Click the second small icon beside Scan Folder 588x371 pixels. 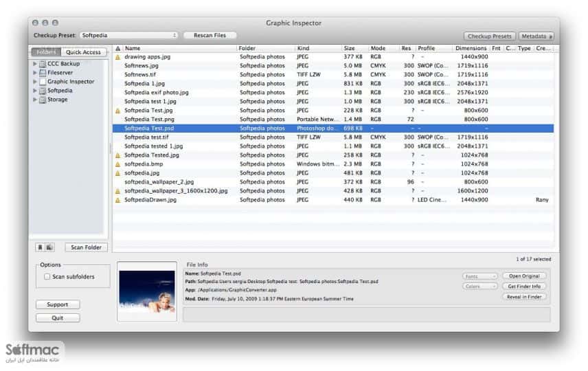click(x=49, y=247)
